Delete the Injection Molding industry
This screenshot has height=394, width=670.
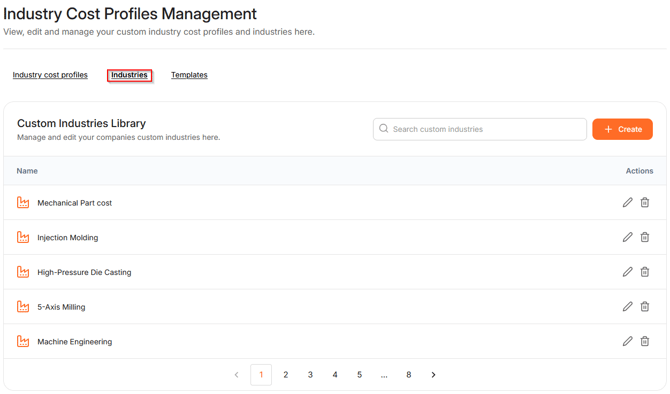point(645,237)
